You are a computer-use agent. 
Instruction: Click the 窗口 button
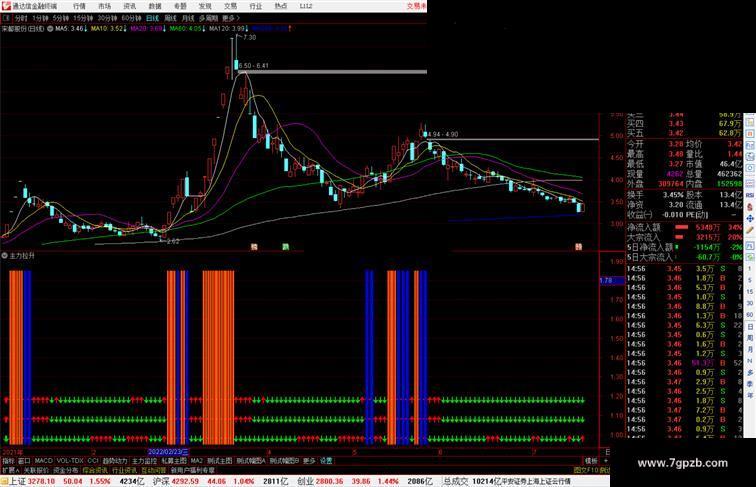[x=24, y=461]
